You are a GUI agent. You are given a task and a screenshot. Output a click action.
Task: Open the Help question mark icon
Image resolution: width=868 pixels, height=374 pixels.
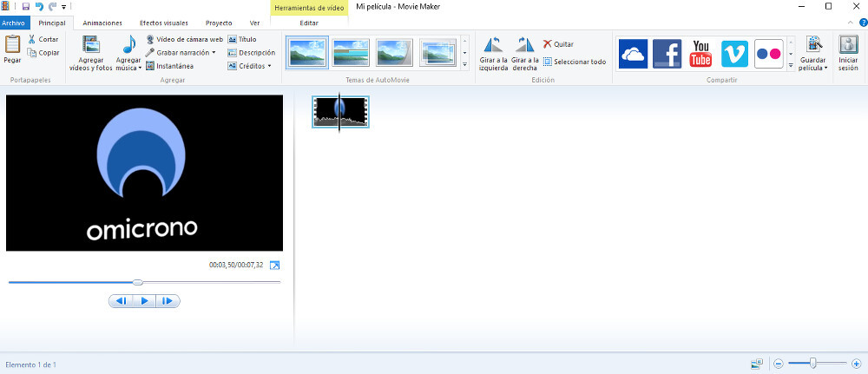coord(863,23)
